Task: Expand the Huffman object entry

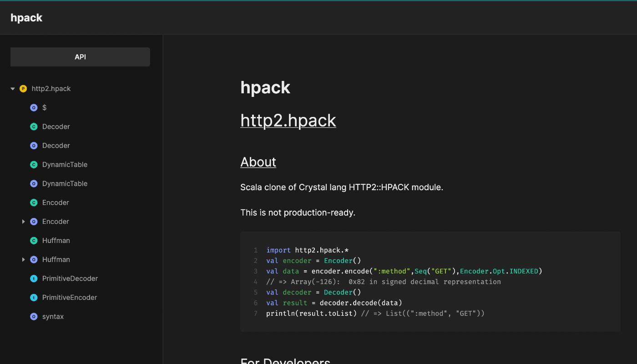Action: 24,259
